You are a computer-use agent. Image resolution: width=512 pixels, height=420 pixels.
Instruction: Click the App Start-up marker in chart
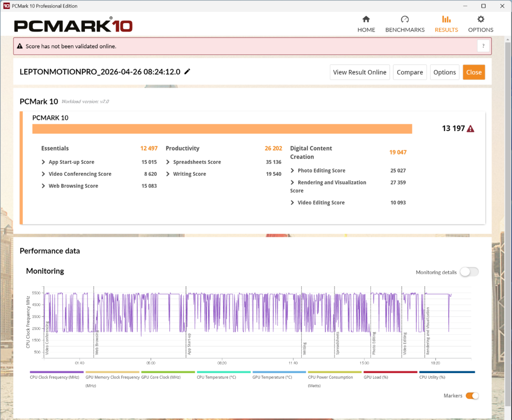click(189, 345)
